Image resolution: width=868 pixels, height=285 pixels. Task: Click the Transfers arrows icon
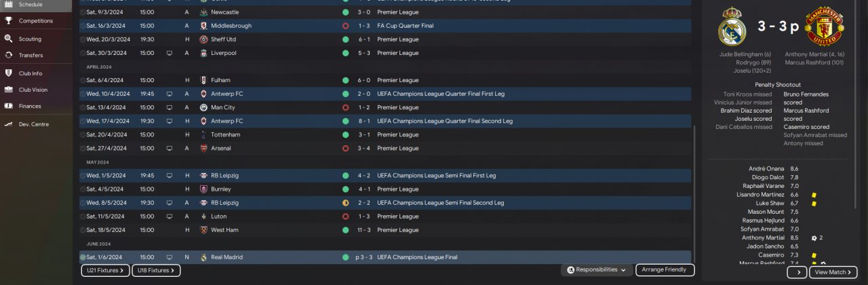point(9,55)
